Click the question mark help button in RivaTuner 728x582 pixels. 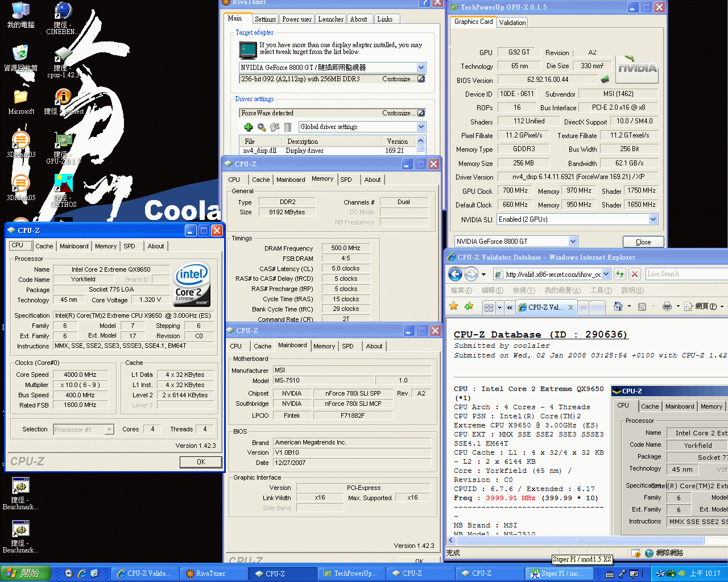[x=424, y=3]
